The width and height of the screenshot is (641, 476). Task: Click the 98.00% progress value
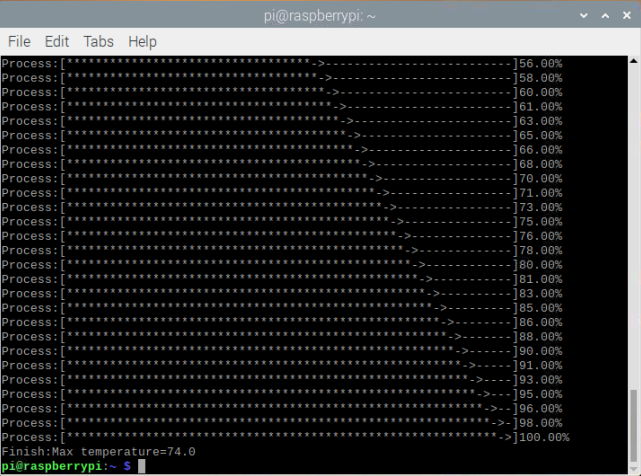(x=540, y=423)
